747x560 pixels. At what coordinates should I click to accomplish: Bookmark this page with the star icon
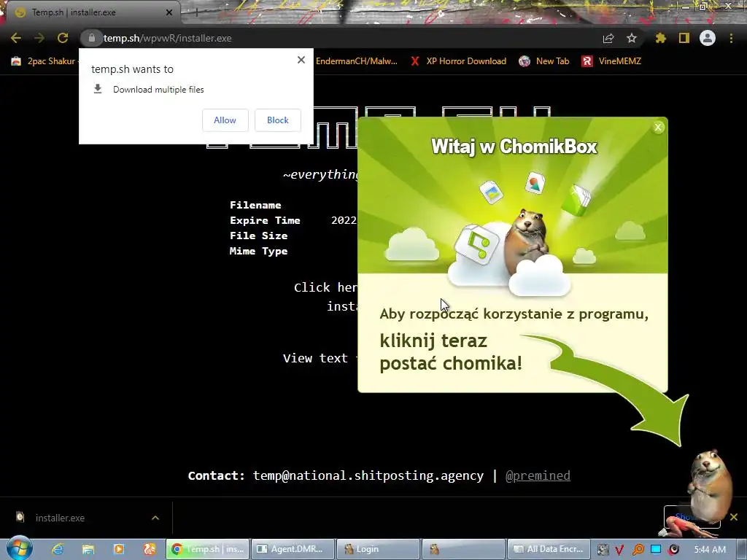click(x=632, y=38)
